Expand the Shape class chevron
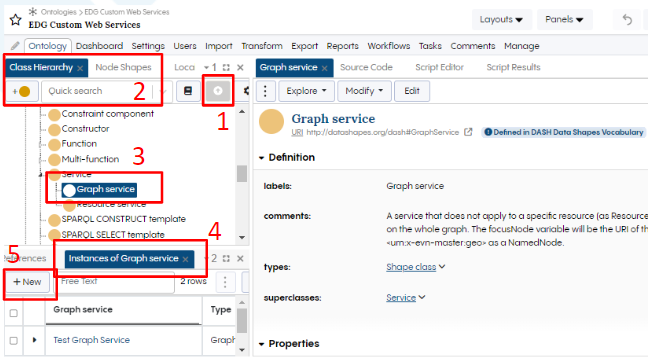The image size is (656, 360). click(442, 267)
